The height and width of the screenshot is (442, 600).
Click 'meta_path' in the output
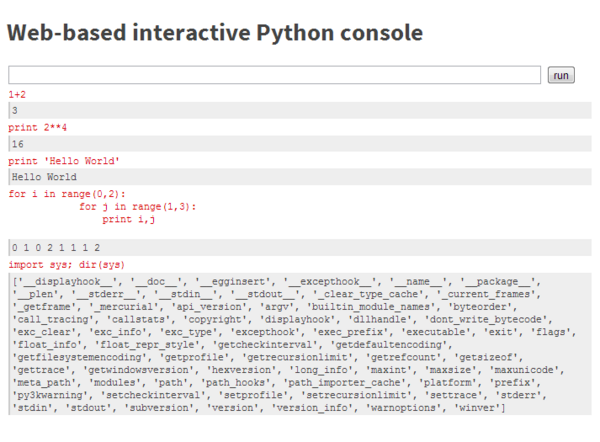click(x=44, y=383)
